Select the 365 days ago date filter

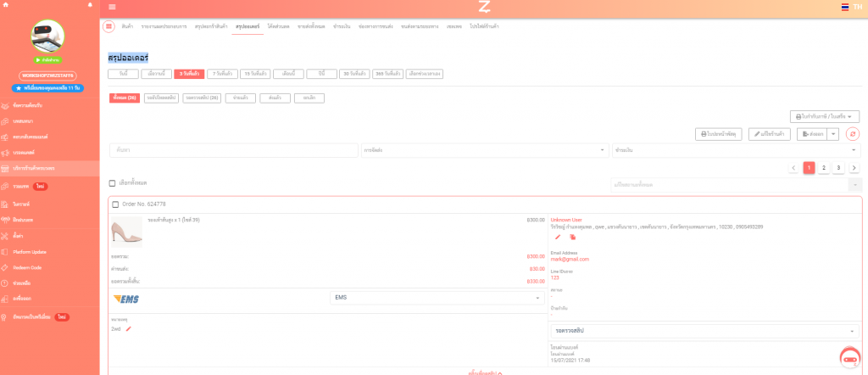click(x=387, y=74)
